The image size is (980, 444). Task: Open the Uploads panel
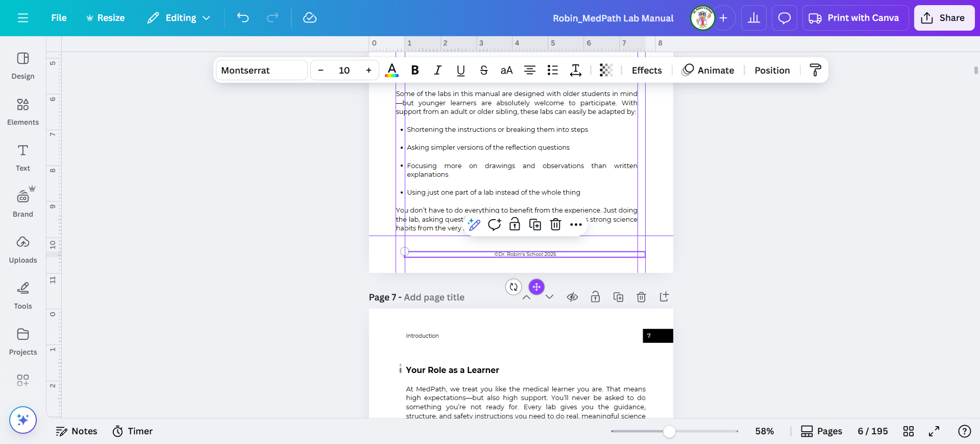click(23, 250)
